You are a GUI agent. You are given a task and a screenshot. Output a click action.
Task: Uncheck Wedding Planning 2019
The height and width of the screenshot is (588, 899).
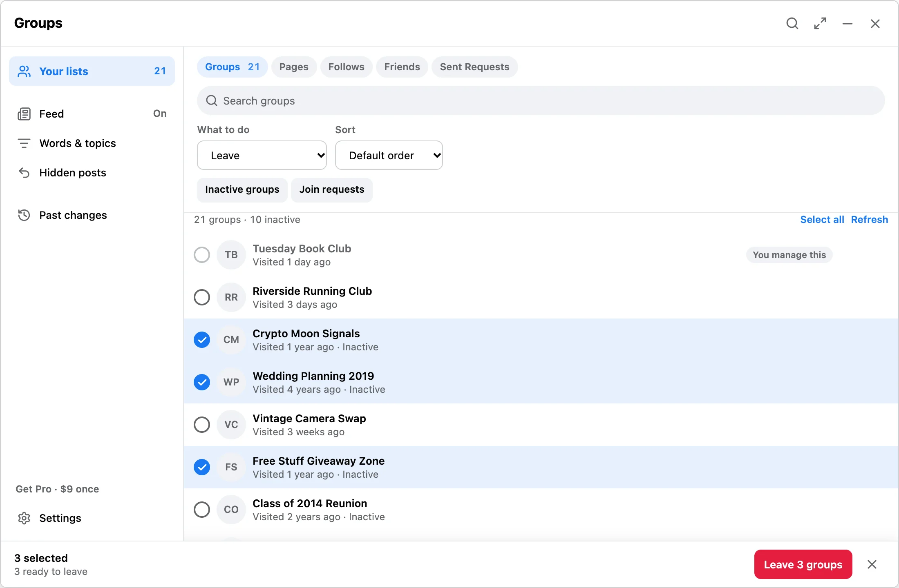(x=202, y=382)
